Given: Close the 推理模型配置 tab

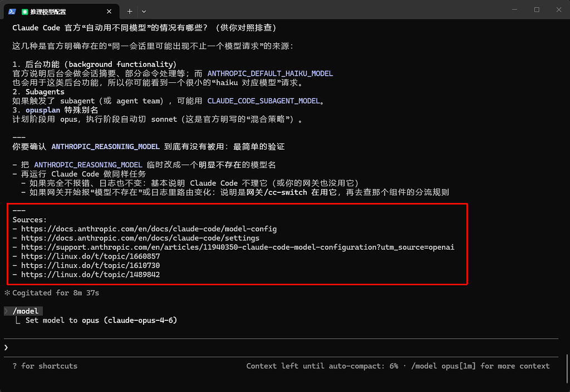Looking at the screenshot, I should 109,12.
